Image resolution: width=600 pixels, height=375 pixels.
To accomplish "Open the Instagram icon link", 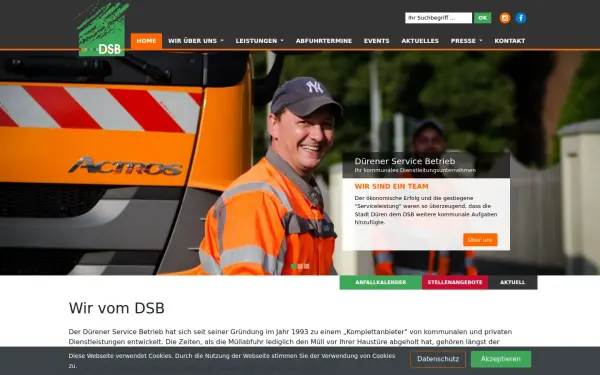I will pos(505,18).
